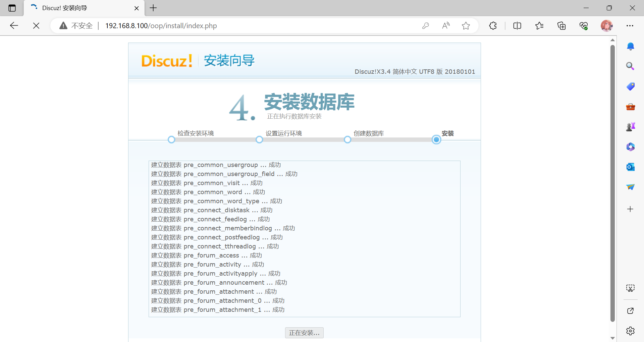Viewport: 644px width, 342px height.
Task: Click the tab actions menu icon
Action: 12,8
